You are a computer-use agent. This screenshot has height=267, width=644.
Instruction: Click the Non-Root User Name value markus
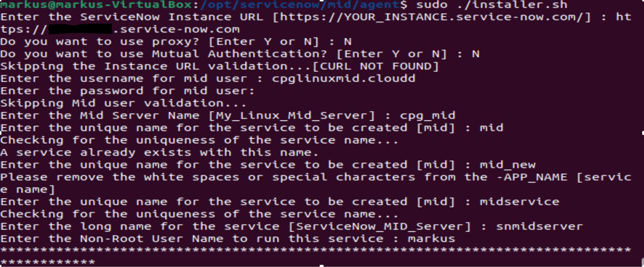pyautogui.click(x=431, y=238)
